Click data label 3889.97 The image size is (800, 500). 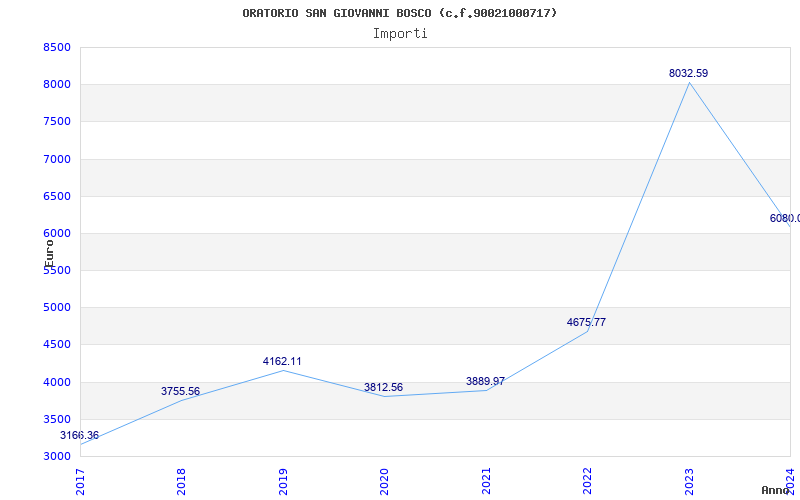tap(485, 381)
